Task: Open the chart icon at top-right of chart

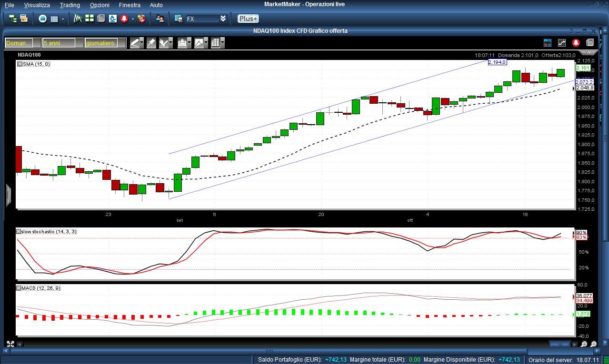Action: click(562, 43)
